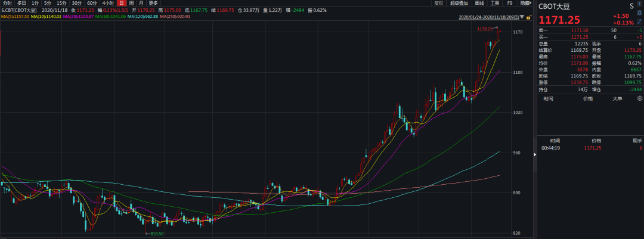
Task: Click the 00:44:19 tick record row
Action: [590, 148]
